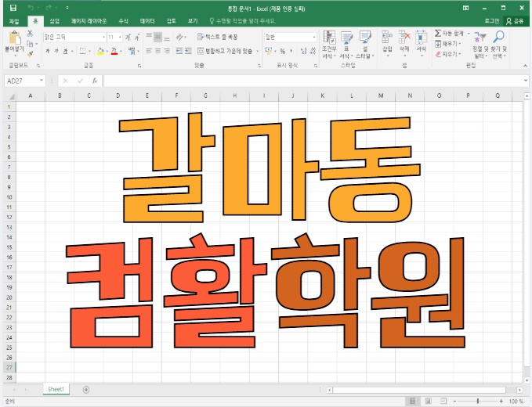Switch to Page Layout view in status bar
Image resolution: width=532 pixels, height=407 pixels.
(428, 402)
